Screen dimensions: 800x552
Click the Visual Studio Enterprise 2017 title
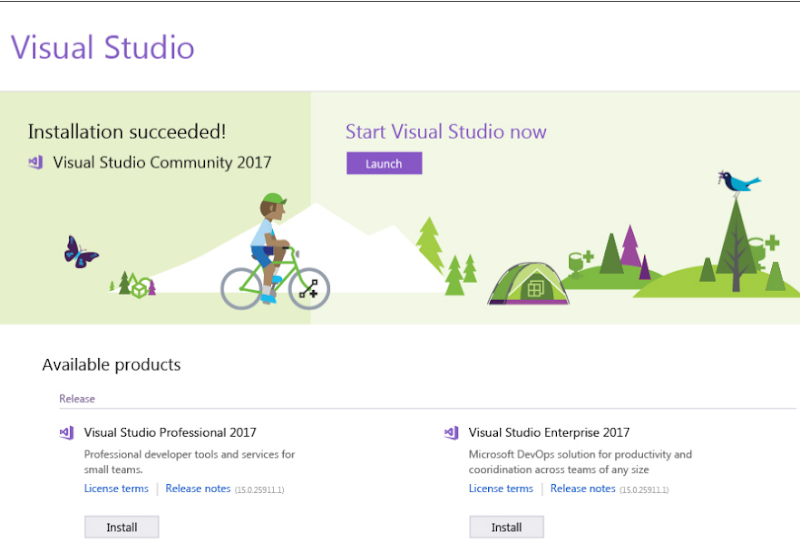point(549,432)
